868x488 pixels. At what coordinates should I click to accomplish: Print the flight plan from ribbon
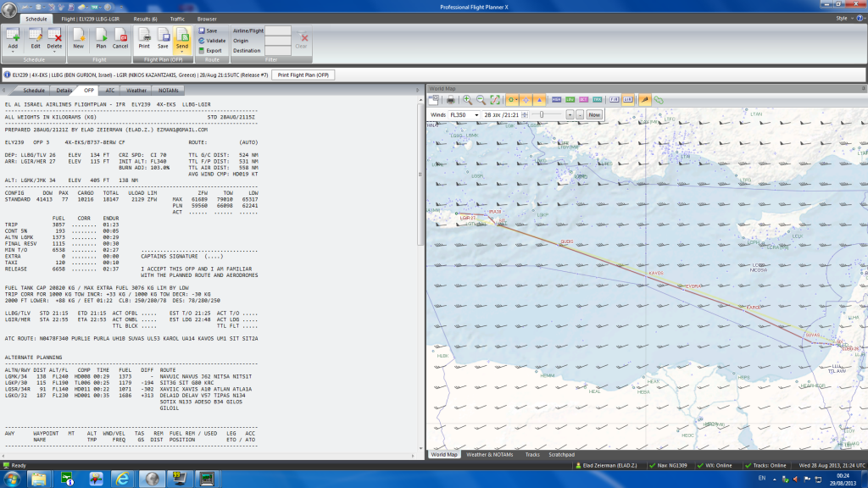click(144, 36)
